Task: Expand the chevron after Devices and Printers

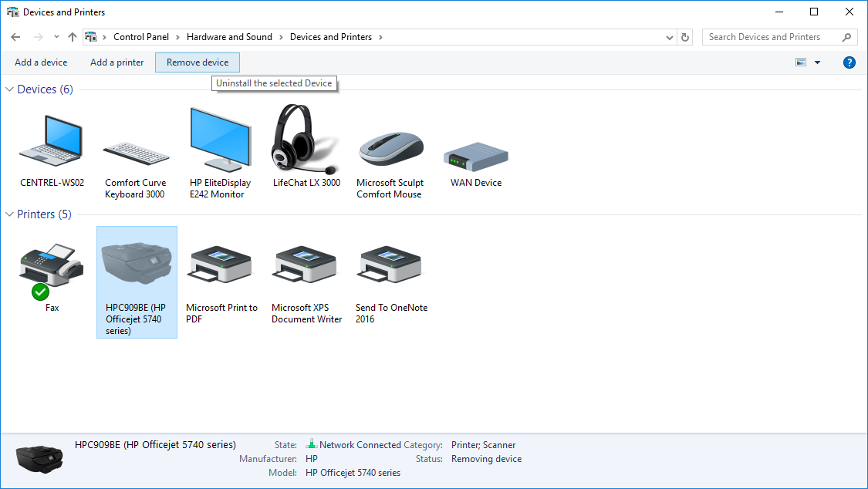Action: tap(380, 37)
